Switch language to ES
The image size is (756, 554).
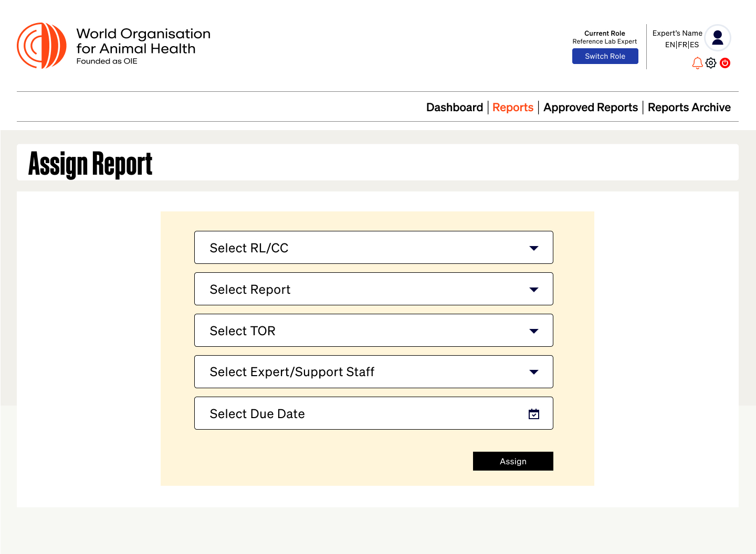pyautogui.click(x=695, y=45)
